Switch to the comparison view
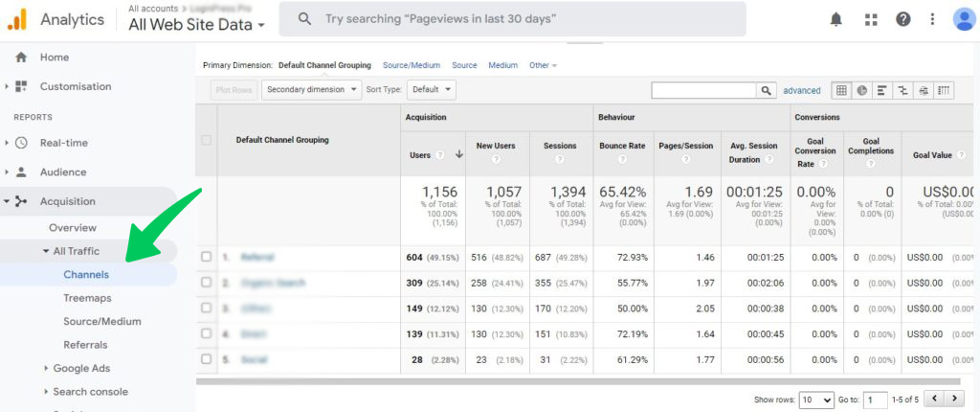980x412 pixels. tap(902, 90)
